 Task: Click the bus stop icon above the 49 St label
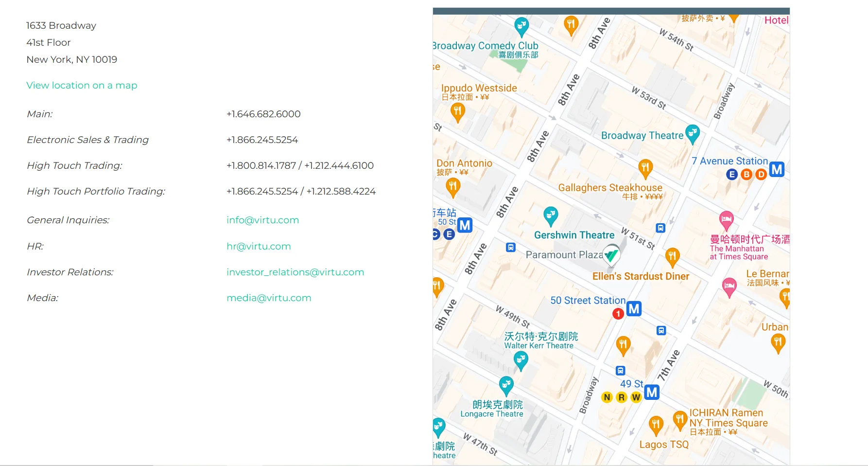621,371
